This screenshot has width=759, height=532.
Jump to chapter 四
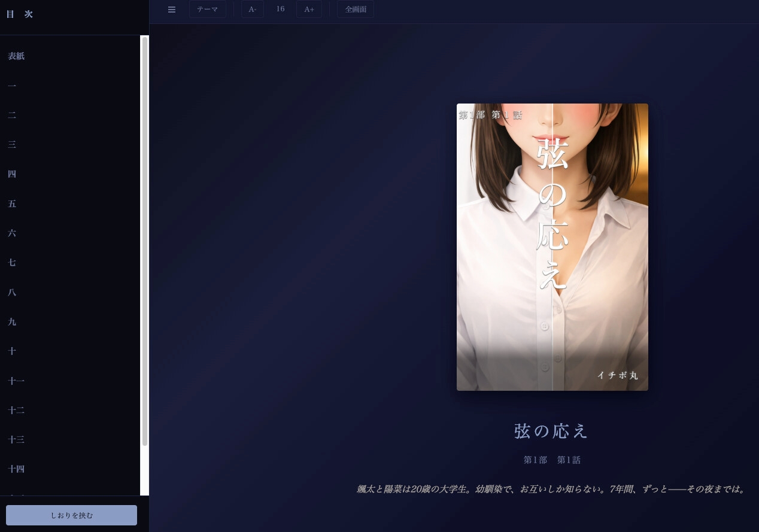point(12,174)
